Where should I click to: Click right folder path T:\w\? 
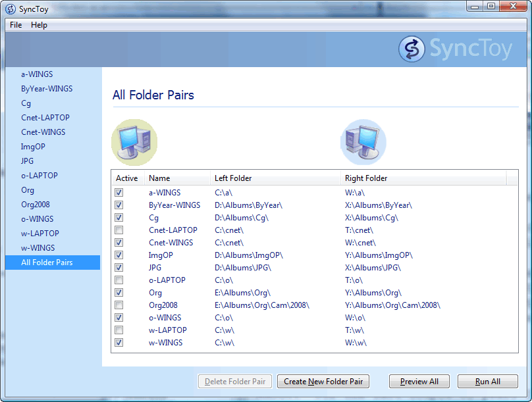[354, 330]
